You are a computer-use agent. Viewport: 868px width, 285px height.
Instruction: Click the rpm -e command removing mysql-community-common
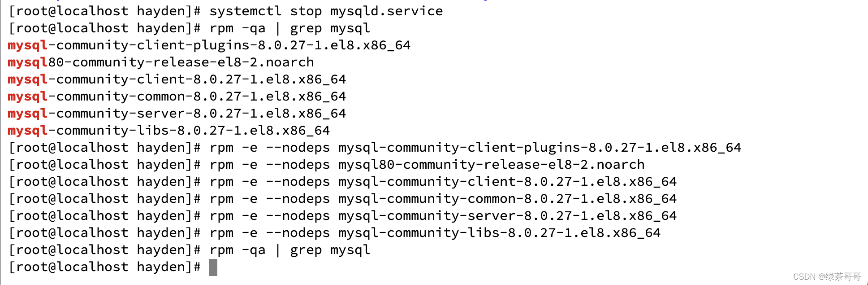pos(443,199)
